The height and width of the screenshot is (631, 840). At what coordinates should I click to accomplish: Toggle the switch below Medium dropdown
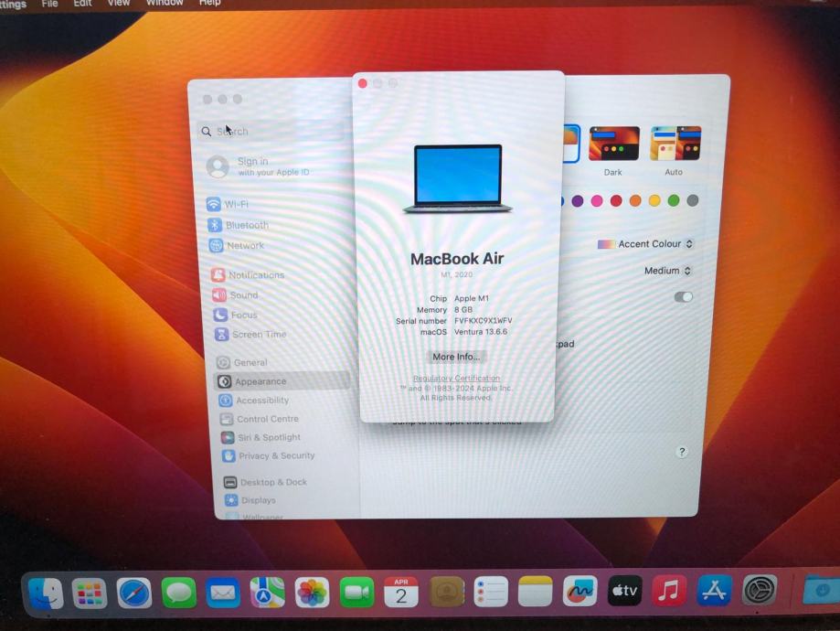(683, 297)
